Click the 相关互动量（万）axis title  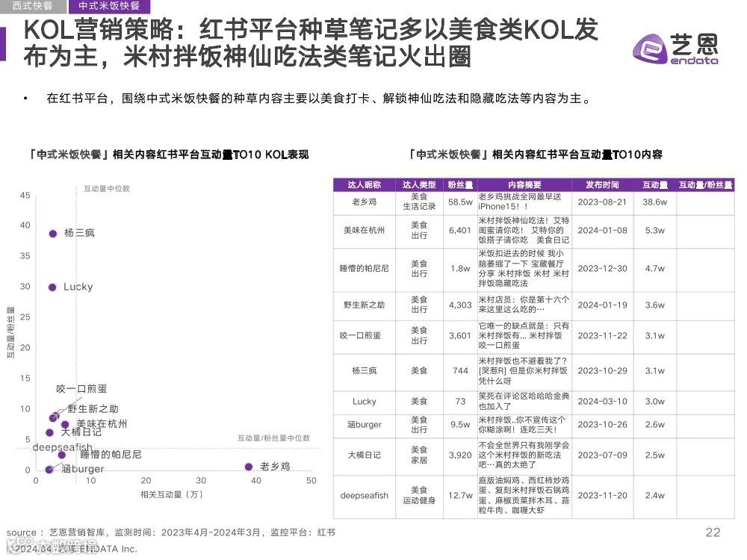pyautogui.click(x=172, y=495)
